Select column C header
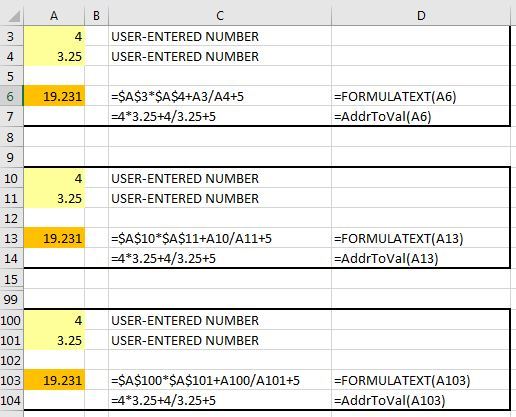Image resolution: width=516 pixels, height=417 pixels. (220, 16)
